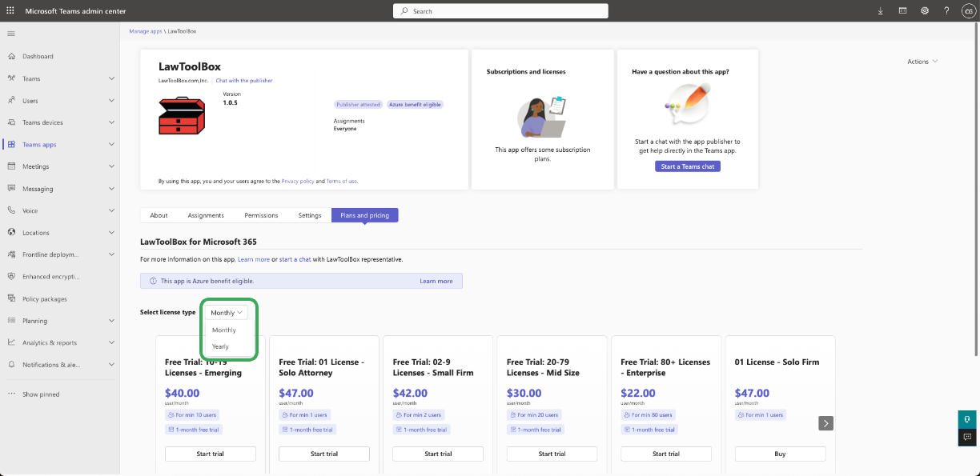Click Chat with the publisher link
The image size is (980, 476).
pyautogui.click(x=244, y=81)
